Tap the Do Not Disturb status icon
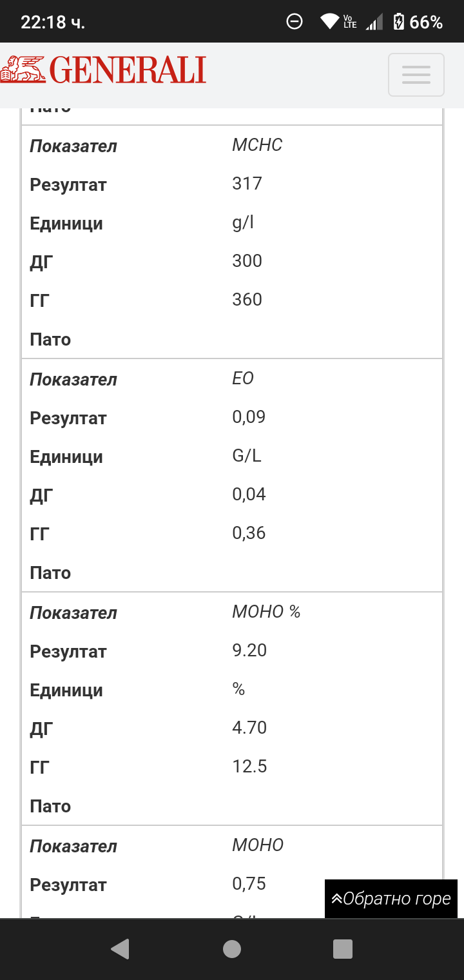 tap(294, 22)
